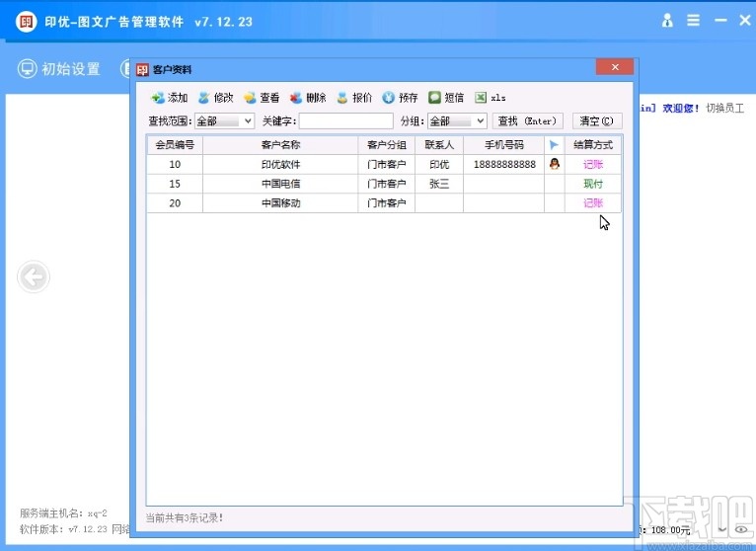756x551 pixels.
Task: Open the 报价 (quotation) toolbar item
Action: pyautogui.click(x=354, y=98)
